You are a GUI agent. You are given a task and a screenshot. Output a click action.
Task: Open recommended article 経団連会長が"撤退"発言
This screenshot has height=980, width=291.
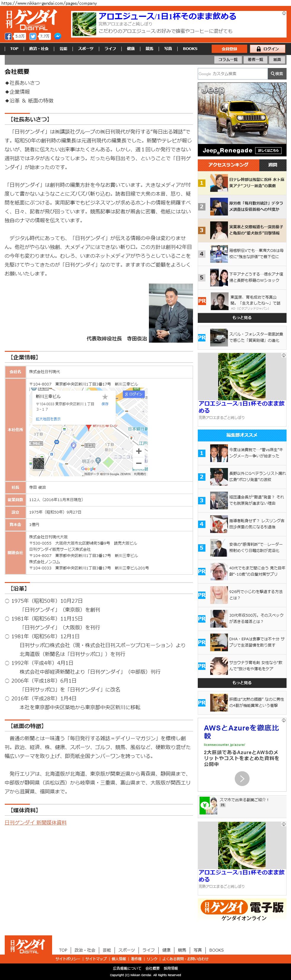click(242, 500)
